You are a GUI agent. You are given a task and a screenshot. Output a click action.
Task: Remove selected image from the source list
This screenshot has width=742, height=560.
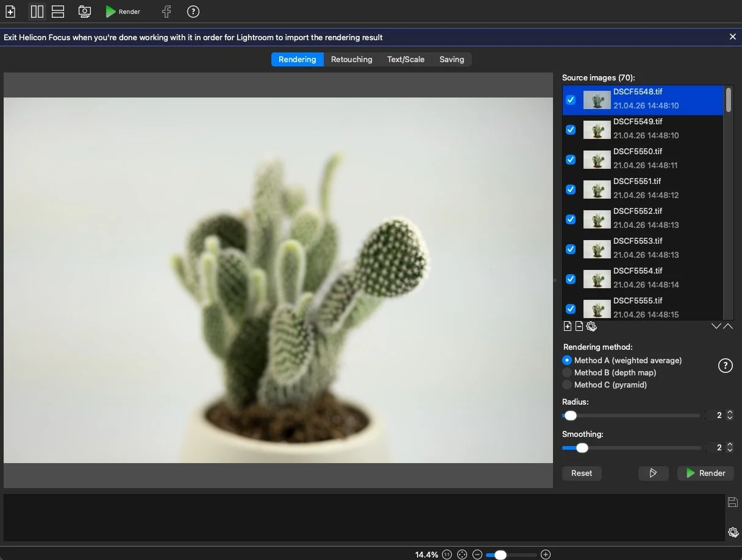[579, 327]
